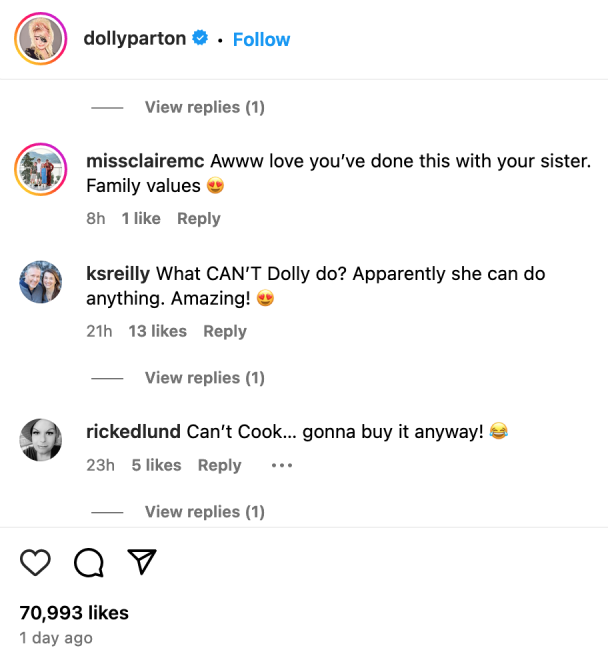This screenshot has height=664, width=608.
Task: View ksreilly's profile photo
Action: [41, 282]
